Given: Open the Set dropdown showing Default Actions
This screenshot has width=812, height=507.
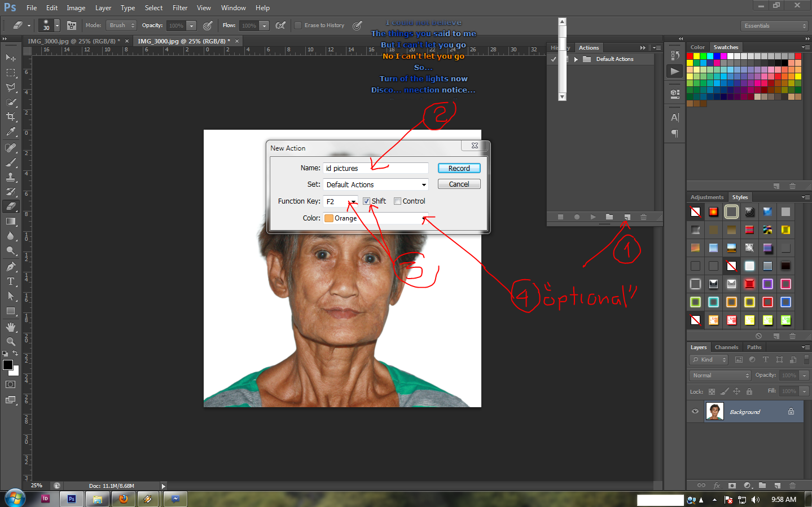Looking at the screenshot, I should (376, 185).
